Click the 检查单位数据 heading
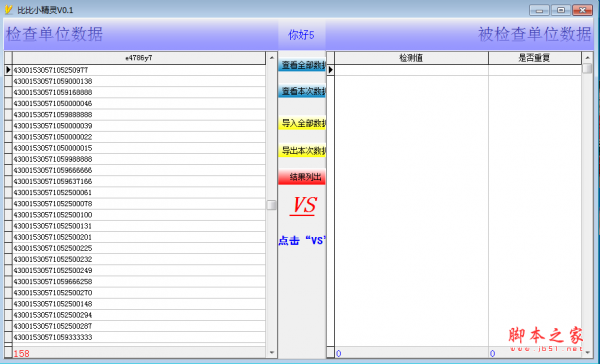Image resolution: width=600 pixels, height=364 pixels. 54,34
